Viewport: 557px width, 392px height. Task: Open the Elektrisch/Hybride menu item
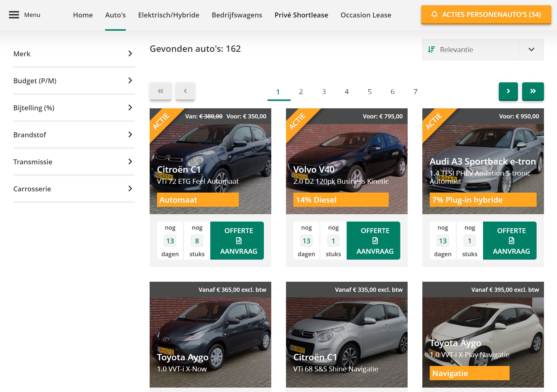coord(169,15)
